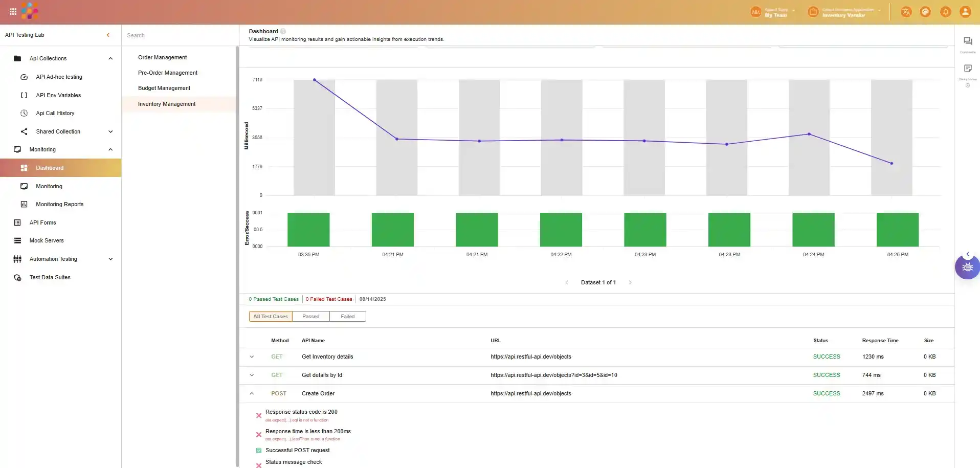Expand the Get Inventory details row

[252, 357]
